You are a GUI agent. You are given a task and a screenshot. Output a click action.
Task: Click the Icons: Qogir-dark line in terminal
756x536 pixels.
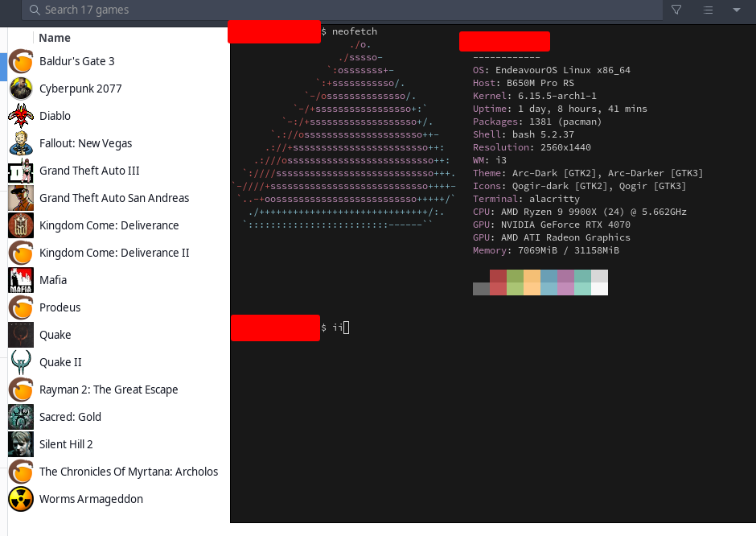coord(579,186)
